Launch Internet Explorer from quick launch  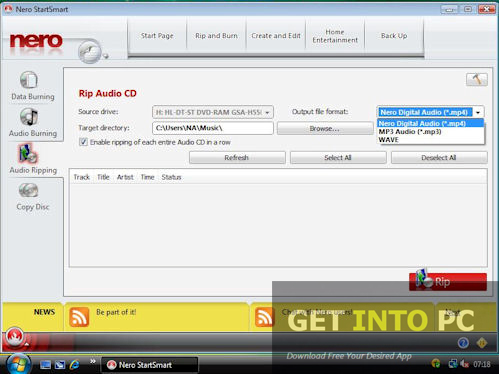tap(74, 365)
